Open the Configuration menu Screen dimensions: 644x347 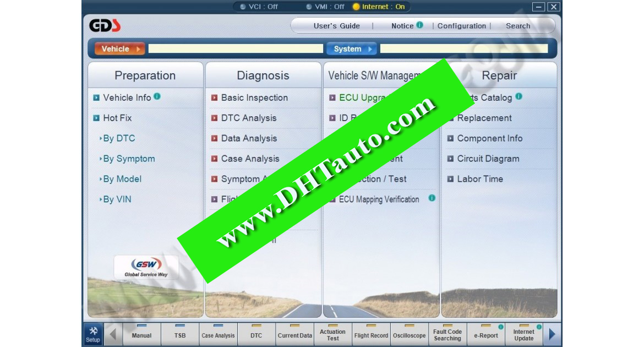pyautogui.click(x=462, y=25)
